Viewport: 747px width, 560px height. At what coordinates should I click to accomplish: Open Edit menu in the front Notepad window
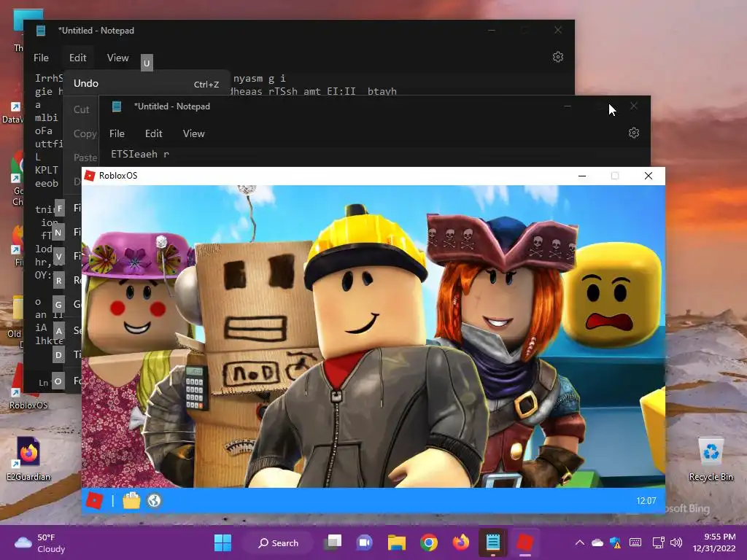click(153, 134)
